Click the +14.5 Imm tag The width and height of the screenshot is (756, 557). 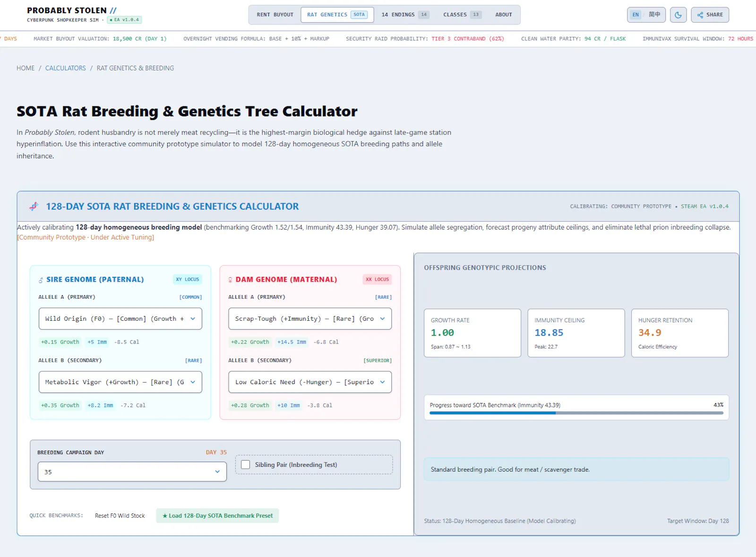[292, 342]
